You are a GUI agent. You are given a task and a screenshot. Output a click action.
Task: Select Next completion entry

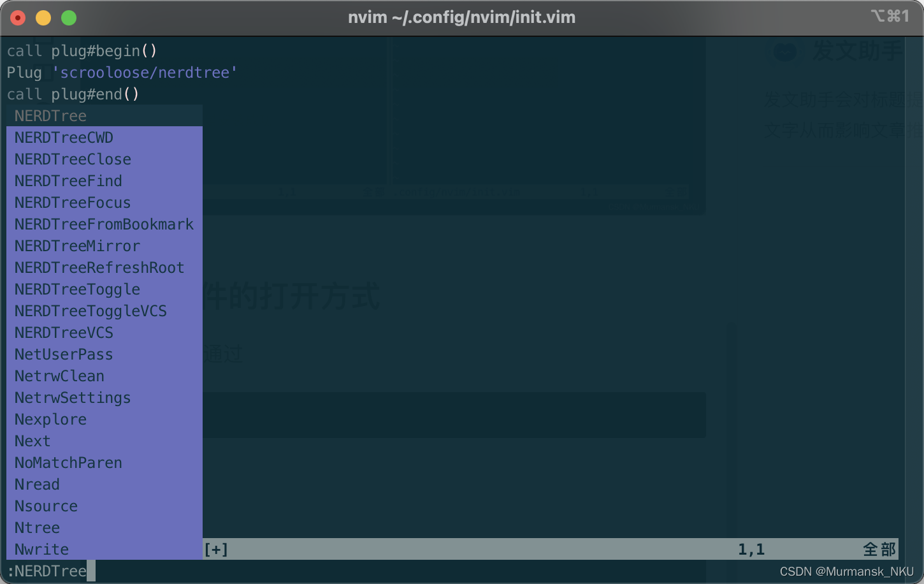click(x=105, y=441)
